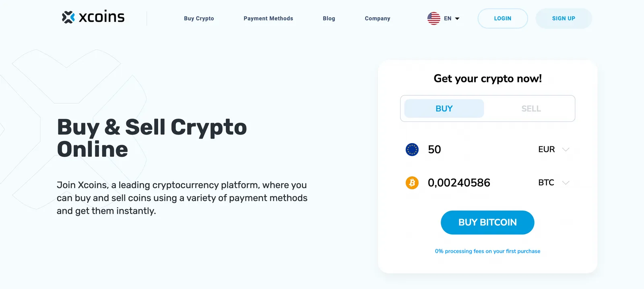Open the BTC crypto dropdown chevron
Viewport: 644px width, 289px height.
pos(566,183)
